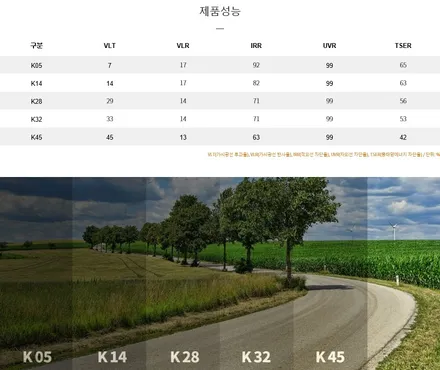Click the VLT value 33 in K32 row
440x370 pixels.
click(110, 119)
